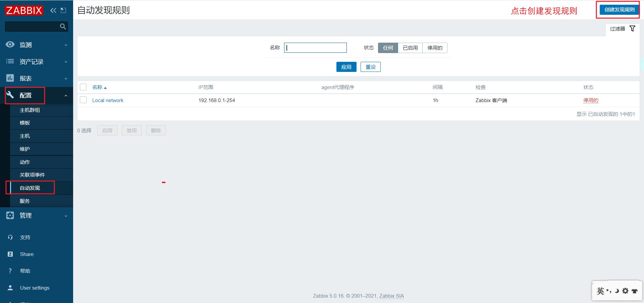644x303 pixels.
Task: Click the sidebar search magnifier icon
Action: click(x=63, y=27)
